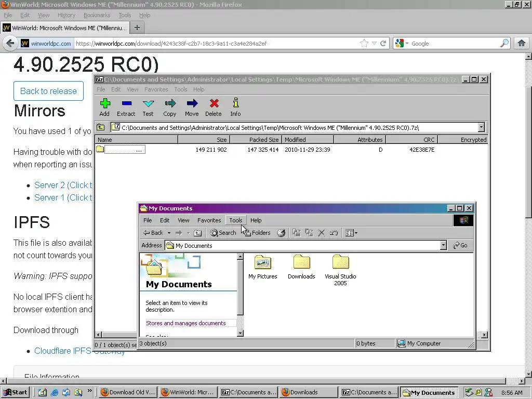Click the Move arrow icon in 7-Zip
The width and height of the screenshot is (532, 399).
point(192,103)
